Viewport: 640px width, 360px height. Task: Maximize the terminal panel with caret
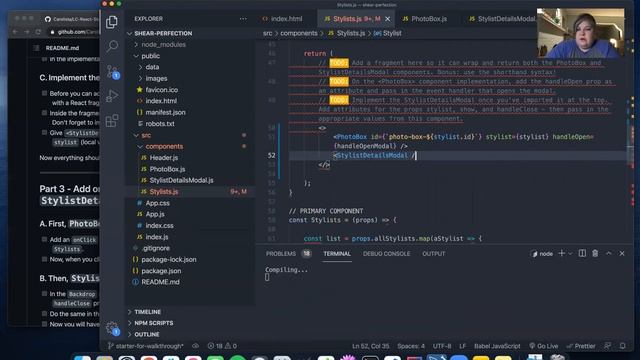[x=609, y=253]
